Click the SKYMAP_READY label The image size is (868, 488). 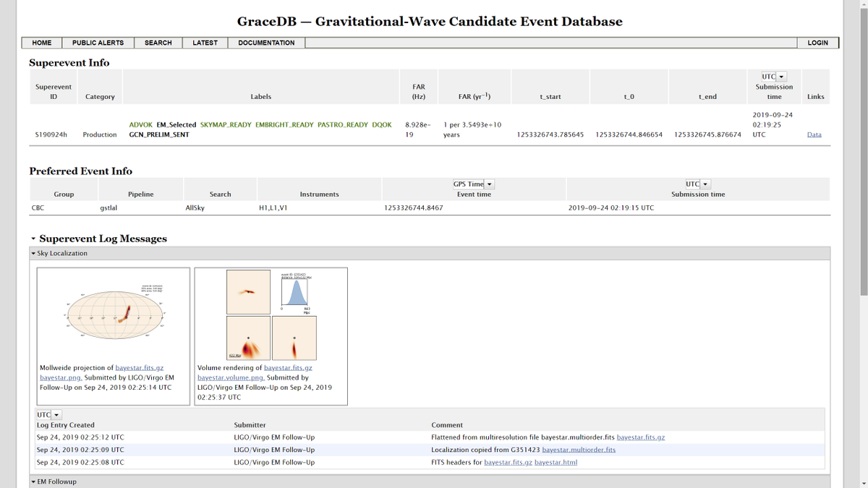pyautogui.click(x=226, y=125)
